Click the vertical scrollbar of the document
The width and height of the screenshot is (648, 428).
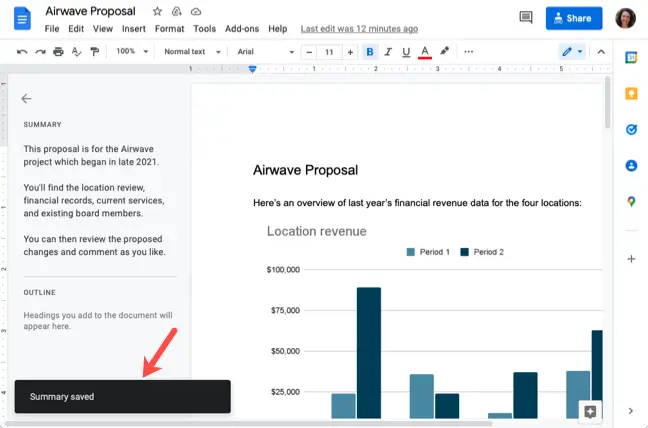[607, 102]
